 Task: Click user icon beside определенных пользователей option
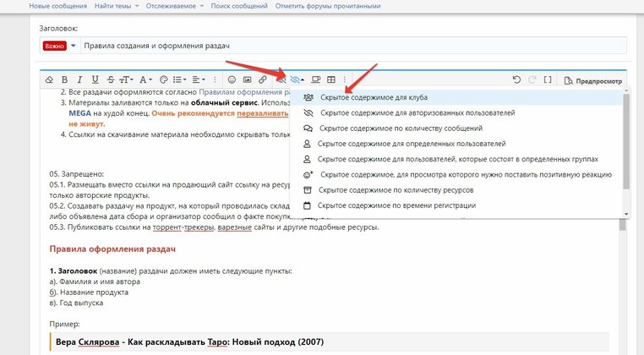[307, 144]
